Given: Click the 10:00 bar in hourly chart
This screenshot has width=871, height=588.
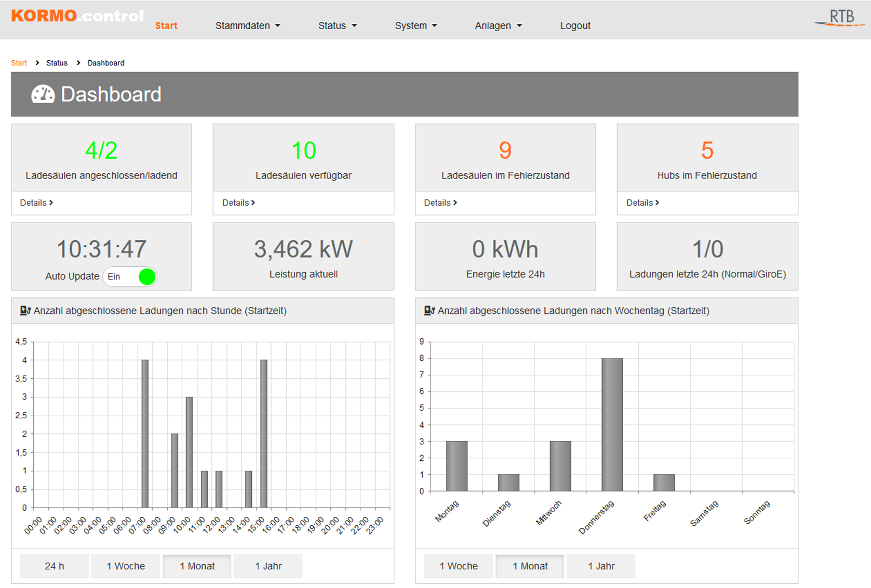Looking at the screenshot, I should (x=190, y=452).
